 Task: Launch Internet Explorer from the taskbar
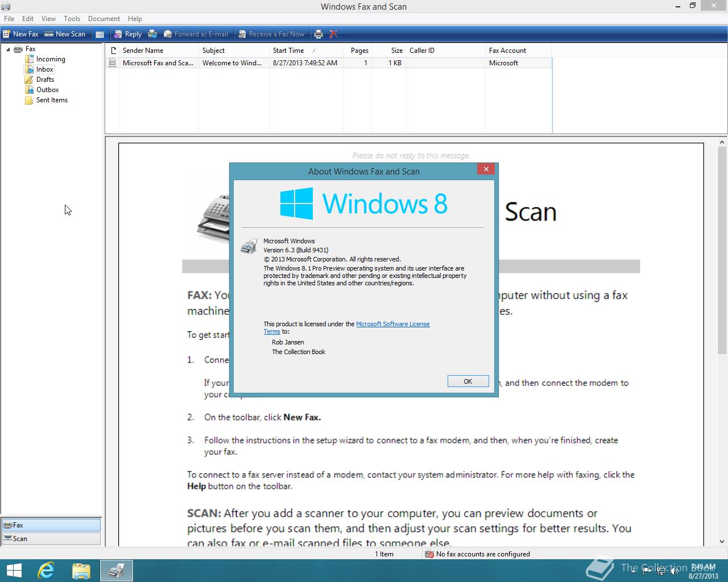(x=45, y=571)
